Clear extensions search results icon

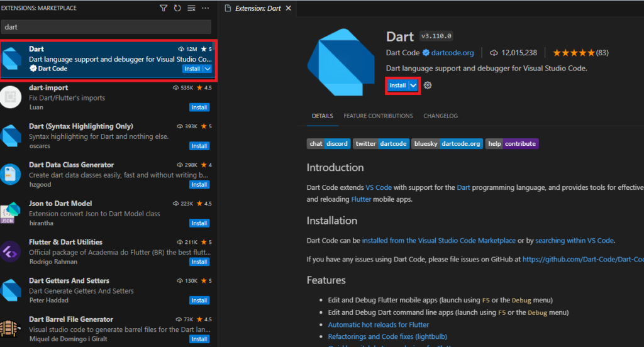coord(191,8)
